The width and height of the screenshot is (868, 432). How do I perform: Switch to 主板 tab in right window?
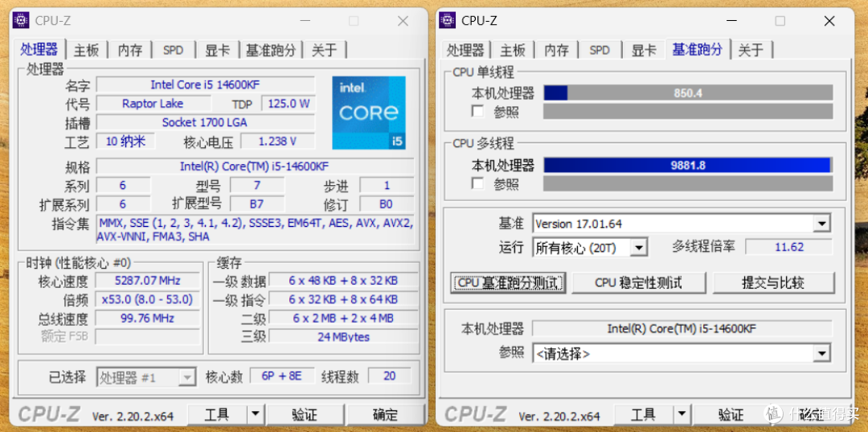click(x=513, y=50)
